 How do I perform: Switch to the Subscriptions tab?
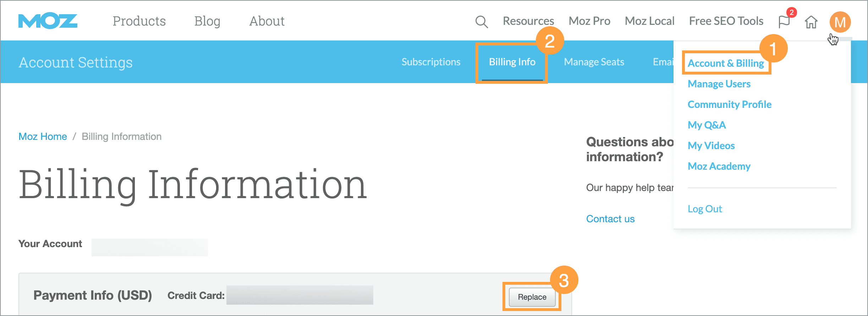[x=431, y=62]
